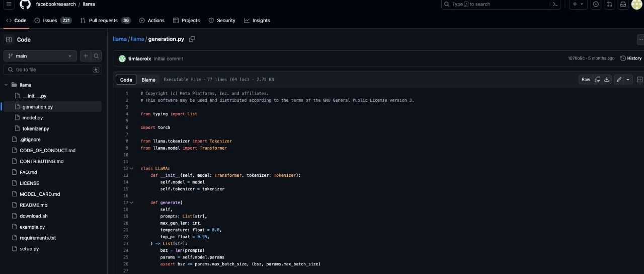Open edit options dropdown caret
The image size is (644, 274).
point(628,80)
